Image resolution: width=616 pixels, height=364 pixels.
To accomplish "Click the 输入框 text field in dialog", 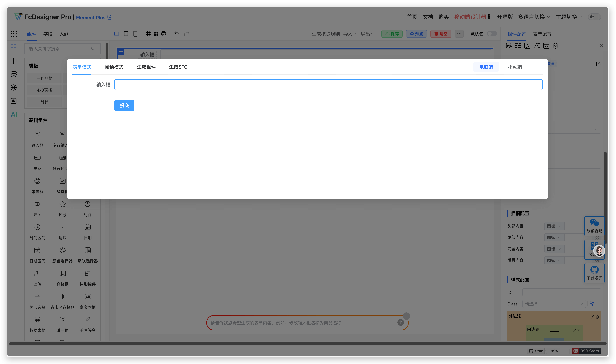I will pyautogui.click(x=328, y=85).
